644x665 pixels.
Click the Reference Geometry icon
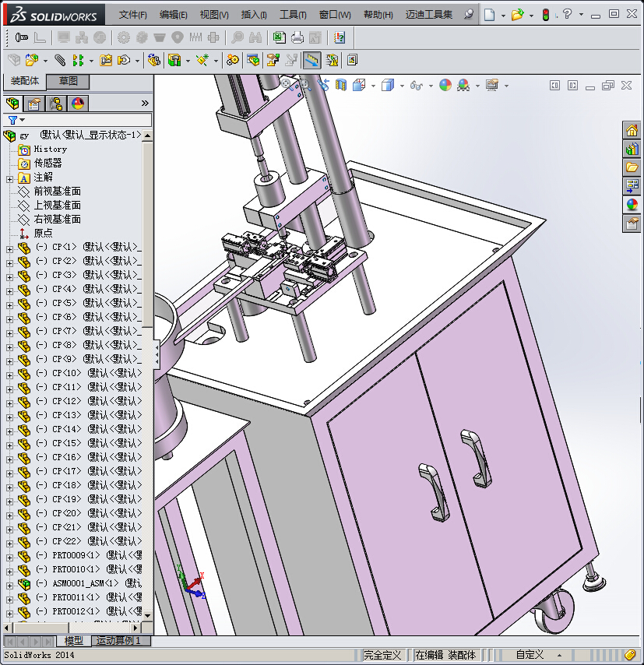(202, 60)
